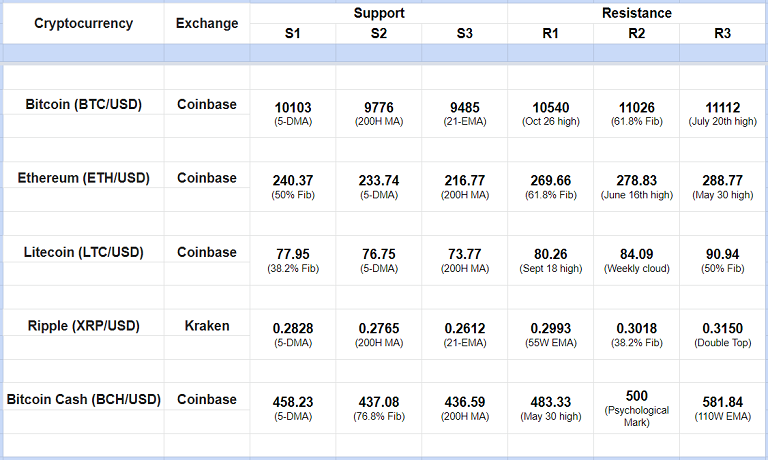Click Ethereum R1 value 269.66
768x460 pixels.
pos(551,181)
